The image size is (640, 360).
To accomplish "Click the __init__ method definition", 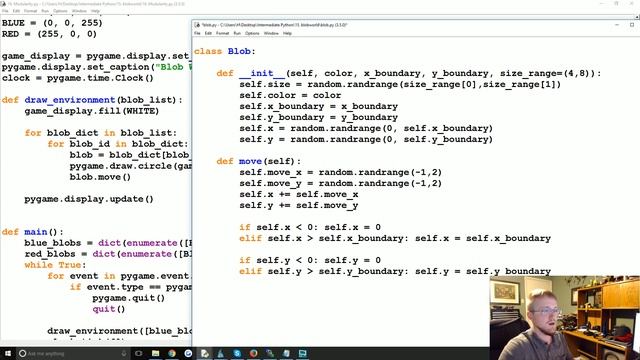I will point(409,73).
